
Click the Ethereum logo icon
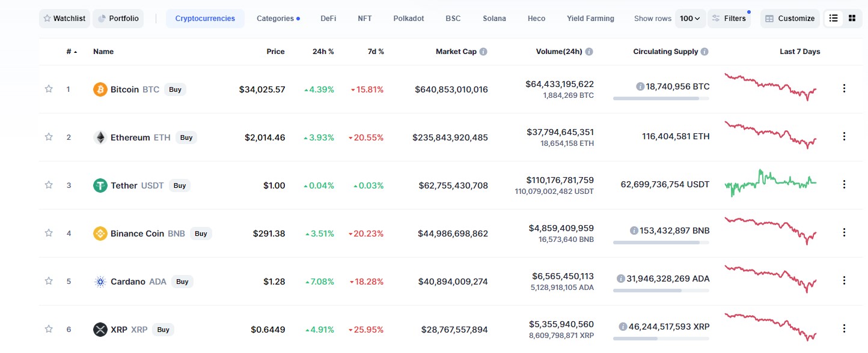(x=100, y=137)
